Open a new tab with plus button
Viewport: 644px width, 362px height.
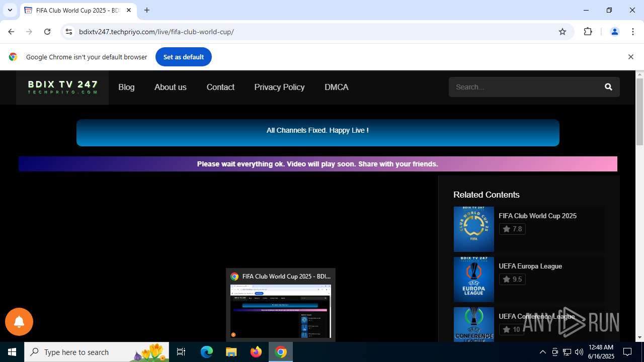click(x=147, y=10)
